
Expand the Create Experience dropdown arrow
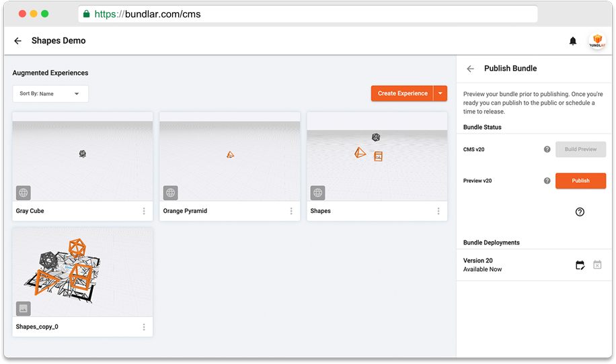440,93
